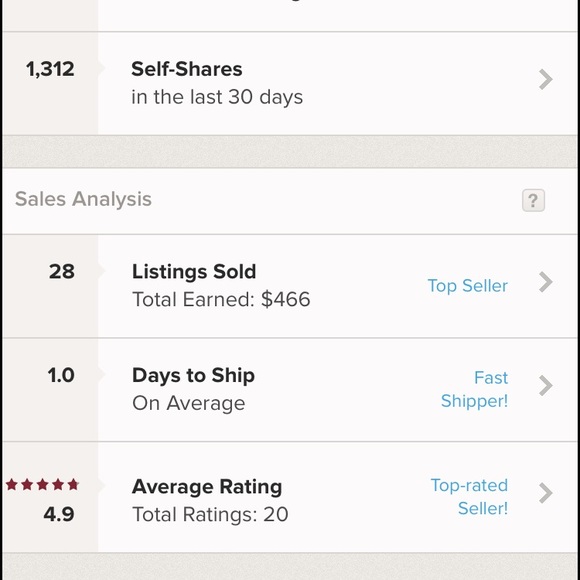Image resolution: width=580 pixels, height=580 pixels.
Task: Open the Top-rated Seller! badge link
Action: pos(469,496)
